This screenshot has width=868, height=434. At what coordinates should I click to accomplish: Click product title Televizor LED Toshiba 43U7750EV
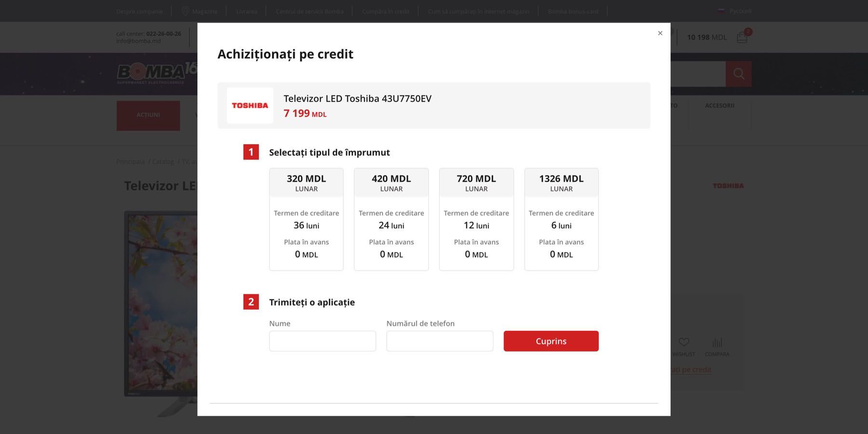pos(357,98)
